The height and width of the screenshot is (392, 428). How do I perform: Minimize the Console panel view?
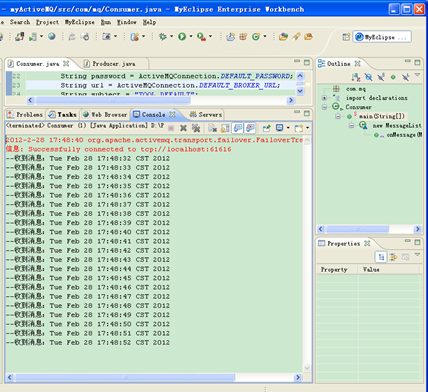tap(297, 112)
